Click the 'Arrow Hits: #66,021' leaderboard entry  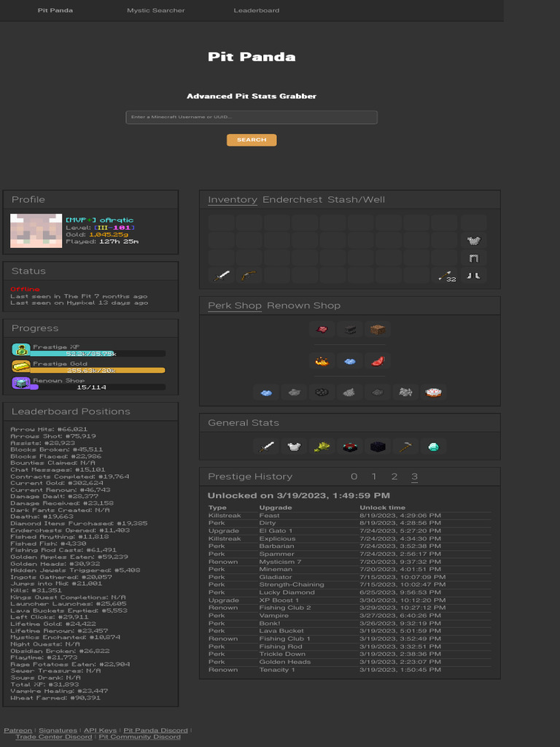tap(49, 429)
